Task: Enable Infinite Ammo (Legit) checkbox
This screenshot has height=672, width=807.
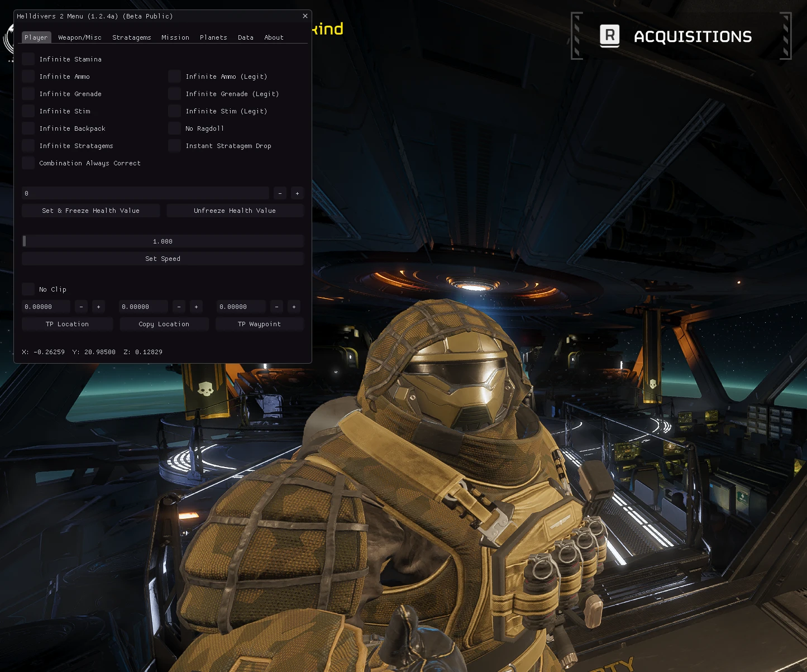Action: coord(175,77)
